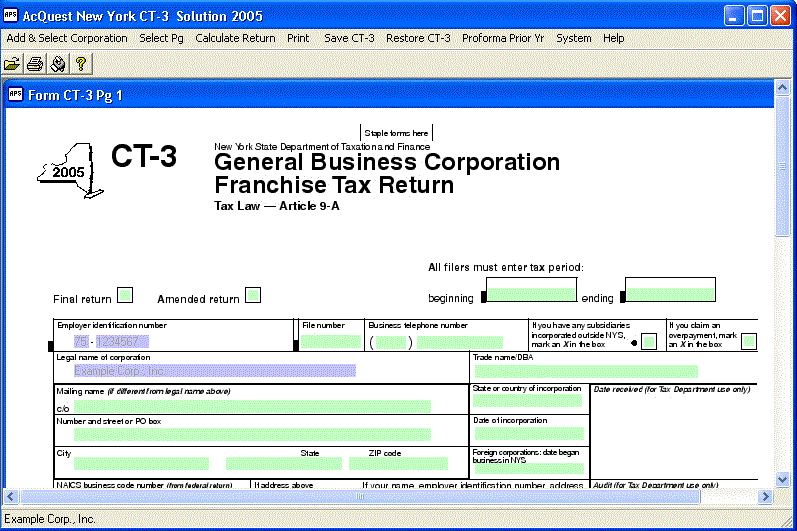Screen dimensions: 797x531
Task: Click the tax period beginning field
Action: (x=532, y=294)
